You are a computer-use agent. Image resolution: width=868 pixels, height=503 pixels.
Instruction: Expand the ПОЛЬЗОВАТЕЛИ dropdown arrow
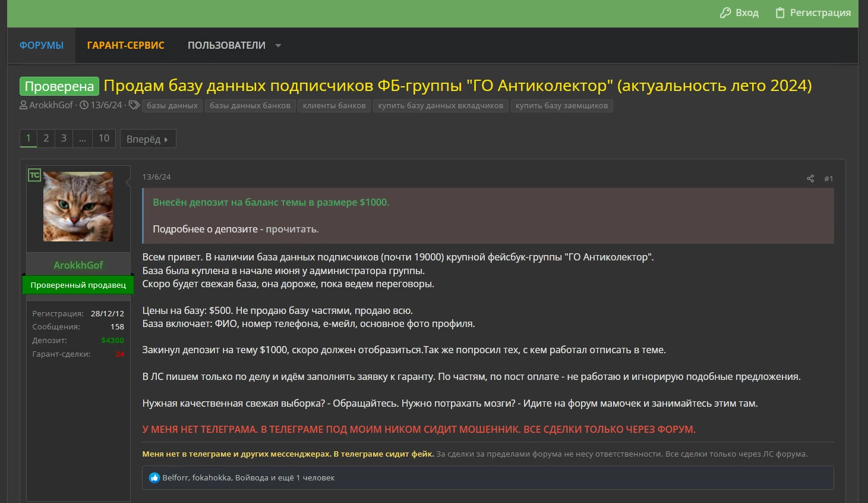[x=278, y=46]
